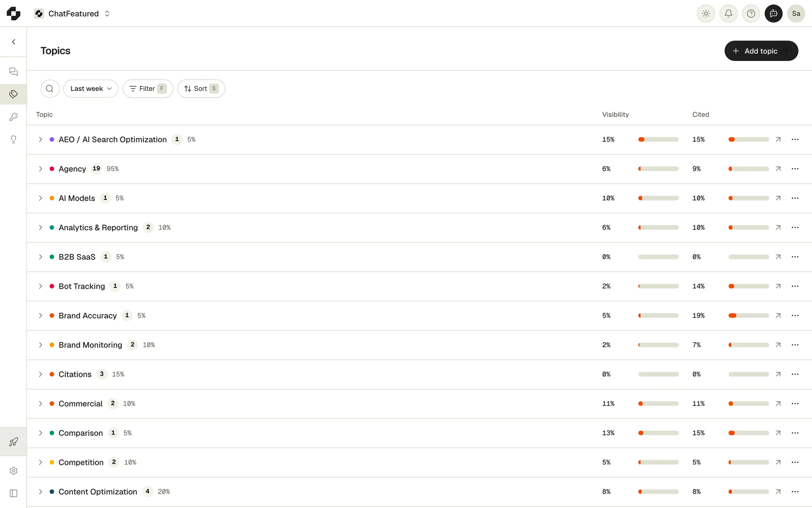Screen dimensions: 812x508
Task: Open the lightbulb insights sidebar icon
Action: coord(14,140)
